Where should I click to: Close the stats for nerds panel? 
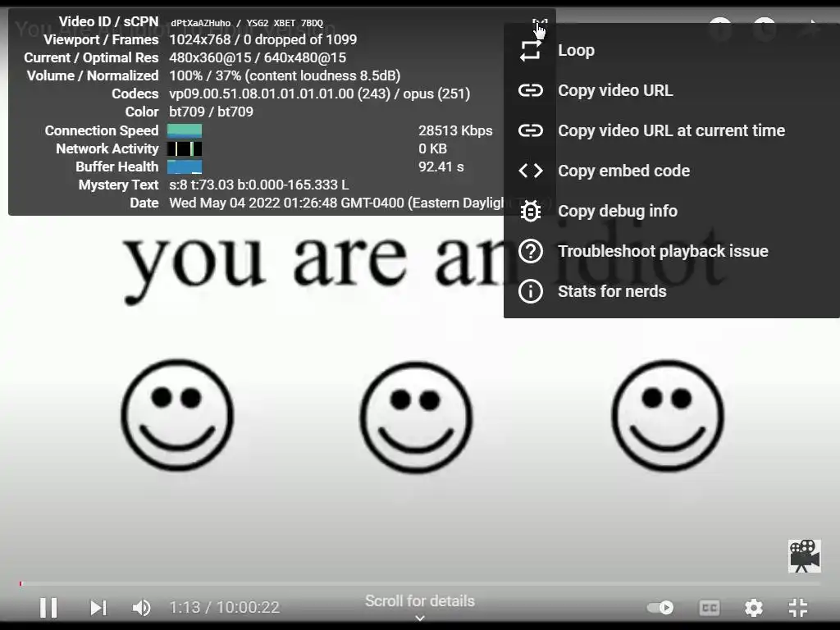[x=540, y=24]
